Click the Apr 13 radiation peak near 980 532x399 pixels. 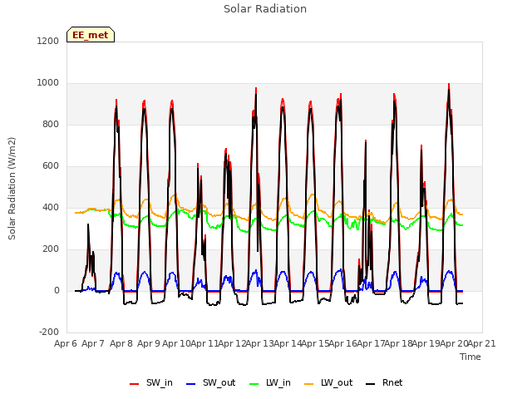click(x=256, y=89)
